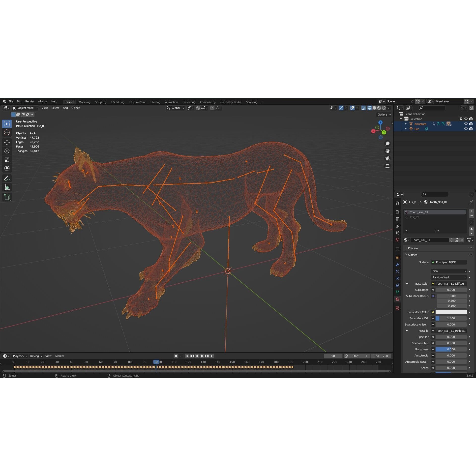Open the Render Properties tab

point(397,212)
